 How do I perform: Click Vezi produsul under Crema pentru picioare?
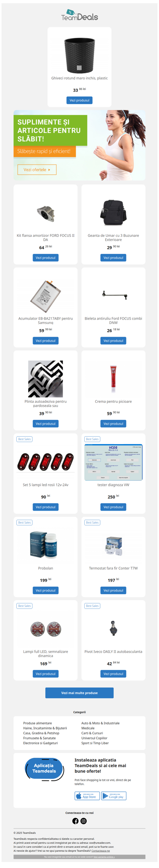113,423
